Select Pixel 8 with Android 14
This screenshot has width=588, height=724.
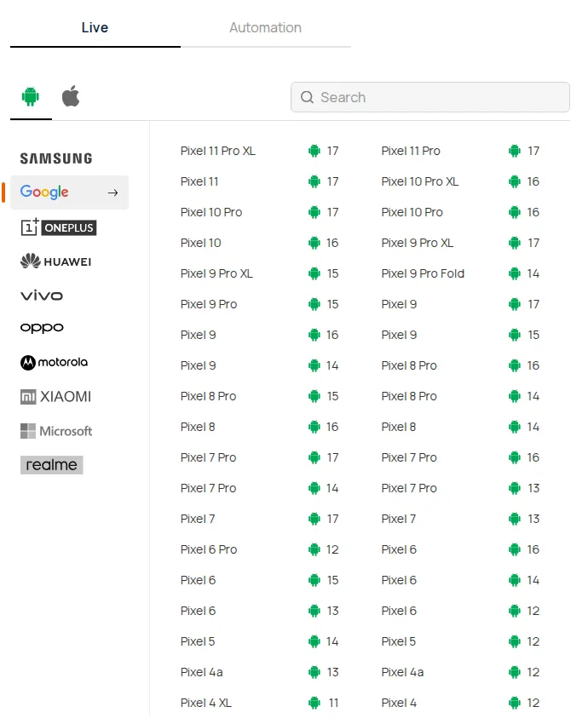(x=398, y=427)
